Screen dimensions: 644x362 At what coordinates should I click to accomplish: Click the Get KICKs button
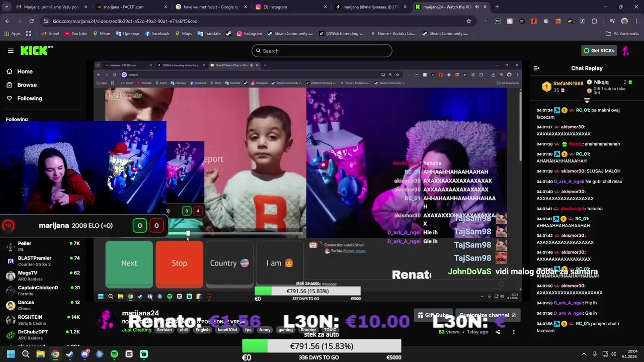(x=599, y=51)
